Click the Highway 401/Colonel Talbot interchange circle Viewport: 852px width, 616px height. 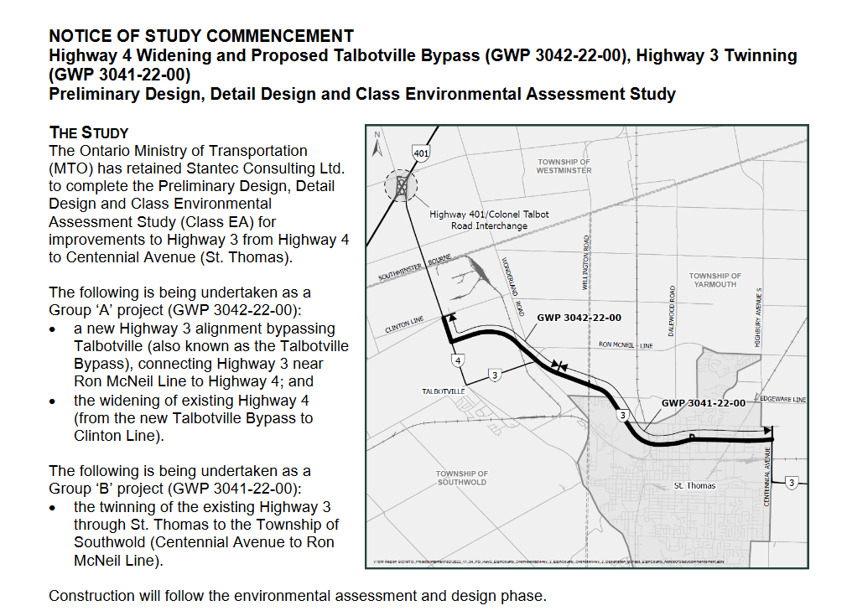pos(403,186)
